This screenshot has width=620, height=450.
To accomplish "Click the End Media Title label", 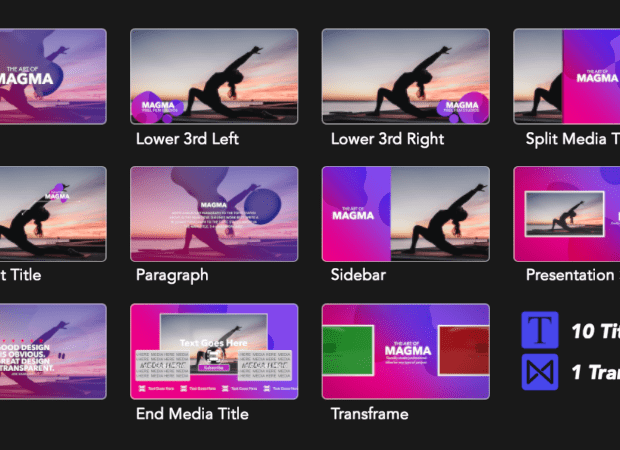I will pyautogui.click(x=192, y=414).
